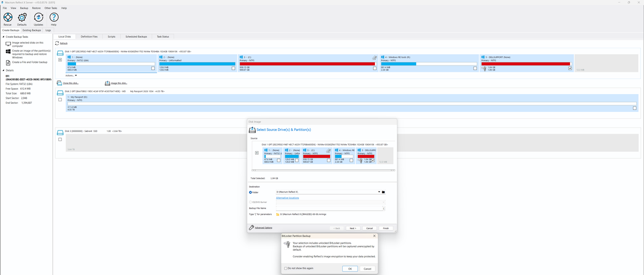Screen dimensions: 644x275
Task: Click OK in BitLocker Partition Backup dialog
Action: (x=350, y=268)
